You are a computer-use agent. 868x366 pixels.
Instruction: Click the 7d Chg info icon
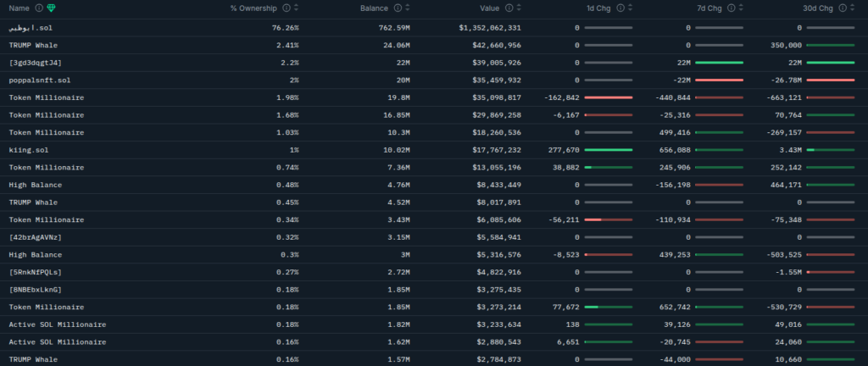(732, 8)
